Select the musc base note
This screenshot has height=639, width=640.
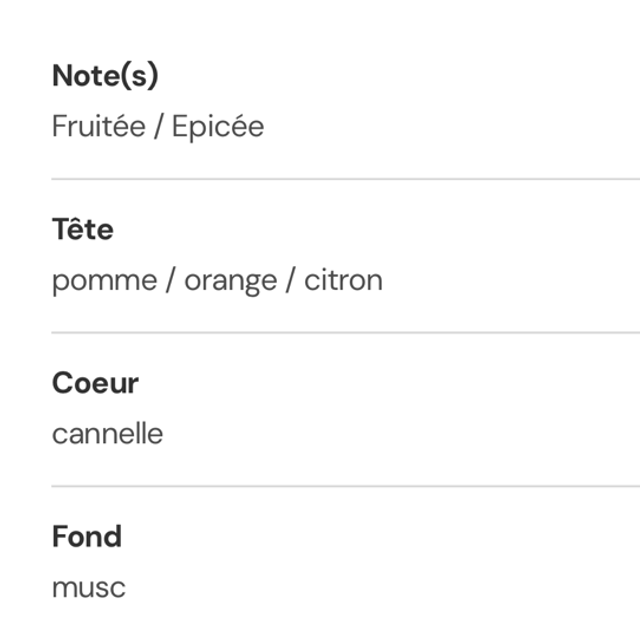89,588
